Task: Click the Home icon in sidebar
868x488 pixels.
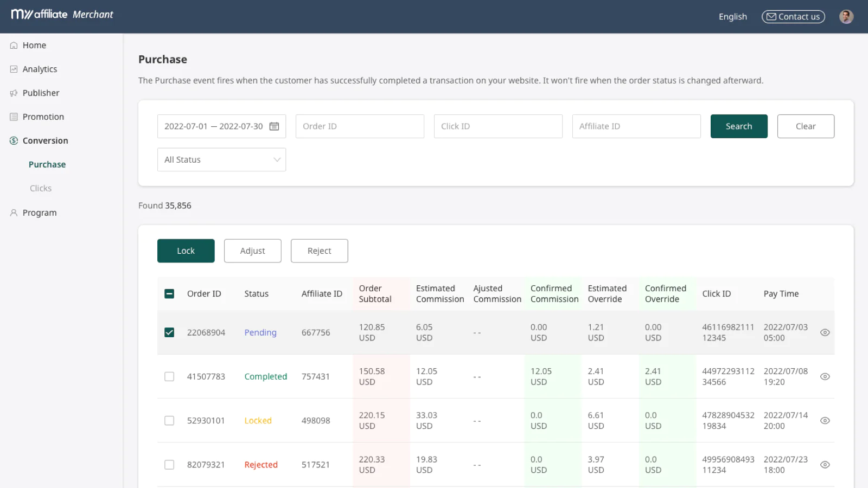Action: 14,46
